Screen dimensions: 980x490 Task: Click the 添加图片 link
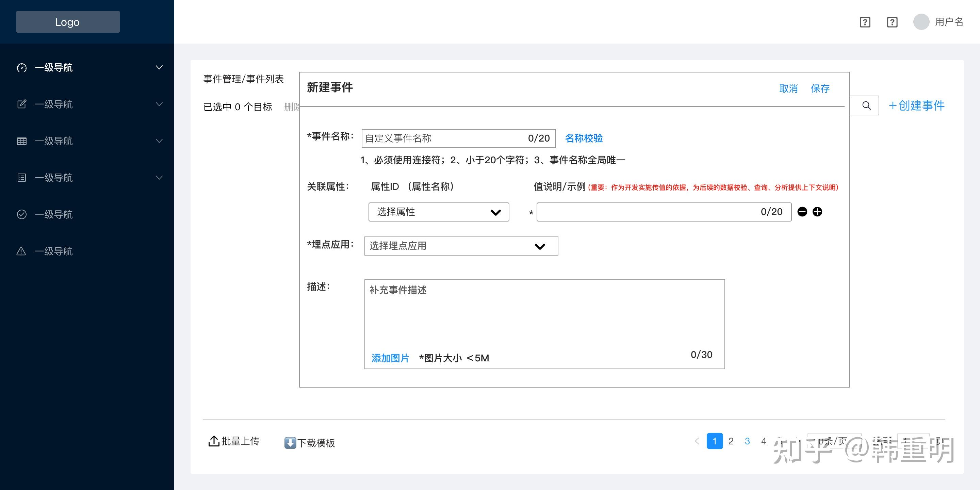390,358
